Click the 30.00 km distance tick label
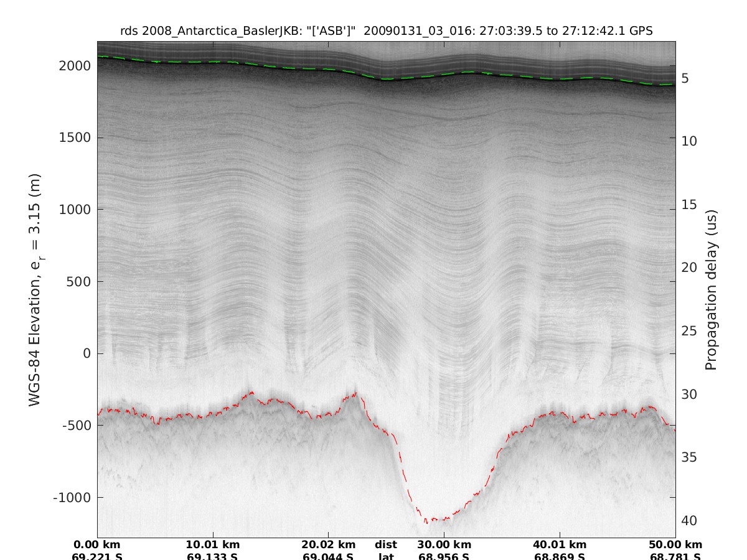747x560 pixels. [444, 544]
